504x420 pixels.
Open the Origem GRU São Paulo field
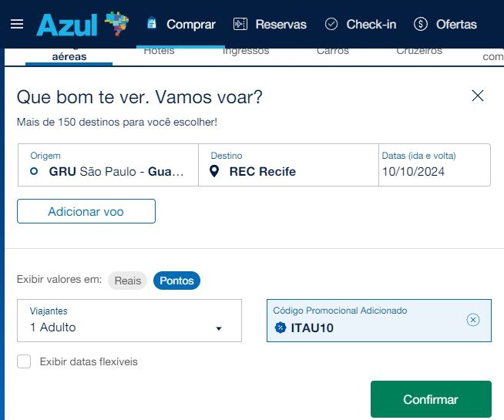tap(109, 165)
